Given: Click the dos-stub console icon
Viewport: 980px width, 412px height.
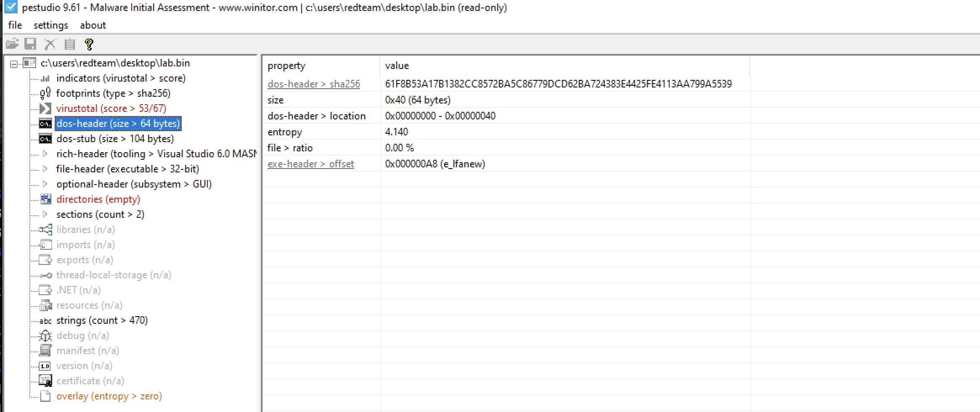Looking at the screenshot, I should click(45, 139).
